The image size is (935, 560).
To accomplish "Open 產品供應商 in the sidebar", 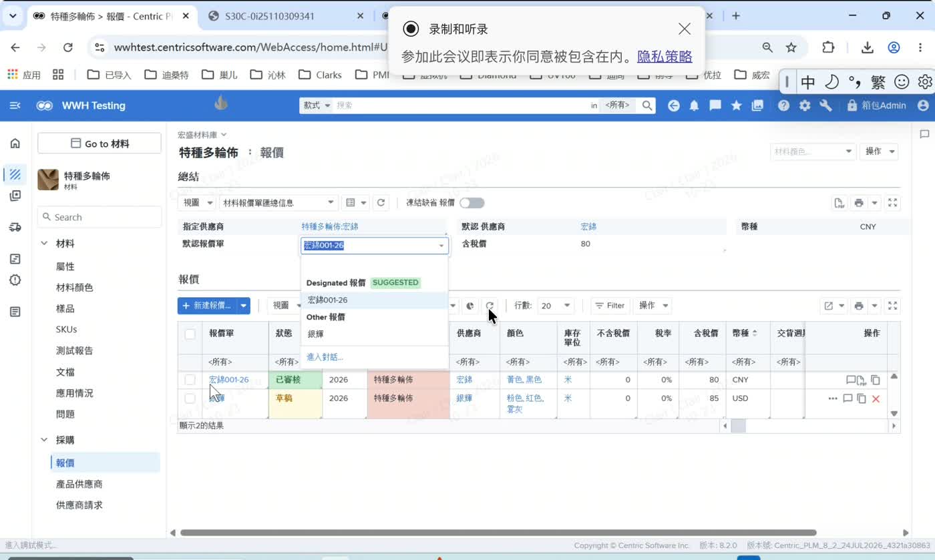I will [x=79, y=484].
